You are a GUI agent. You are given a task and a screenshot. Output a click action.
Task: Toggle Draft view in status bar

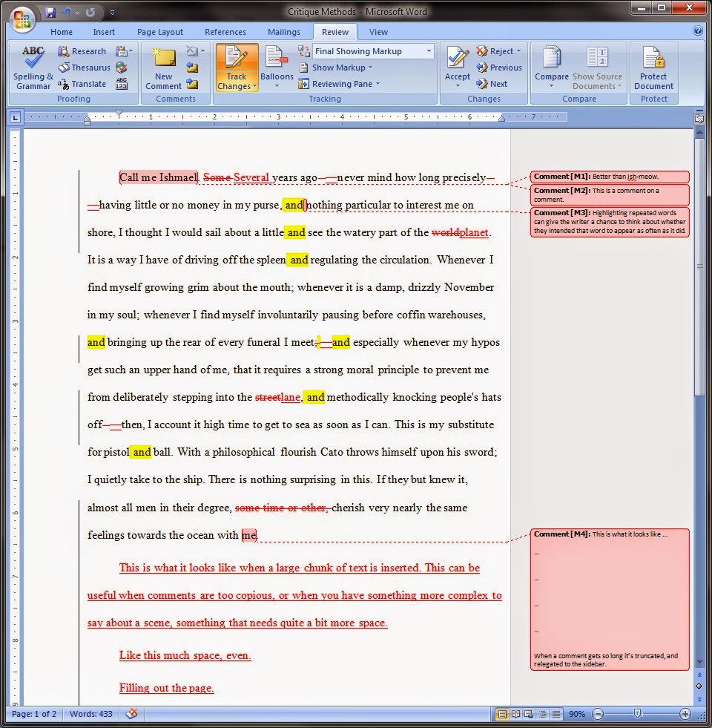point(554,714)
